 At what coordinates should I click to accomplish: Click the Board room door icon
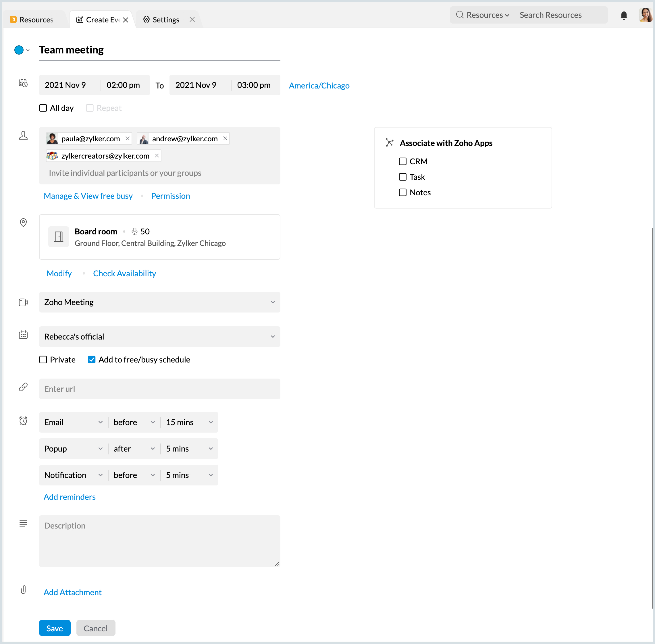click(x=59, y=236)
